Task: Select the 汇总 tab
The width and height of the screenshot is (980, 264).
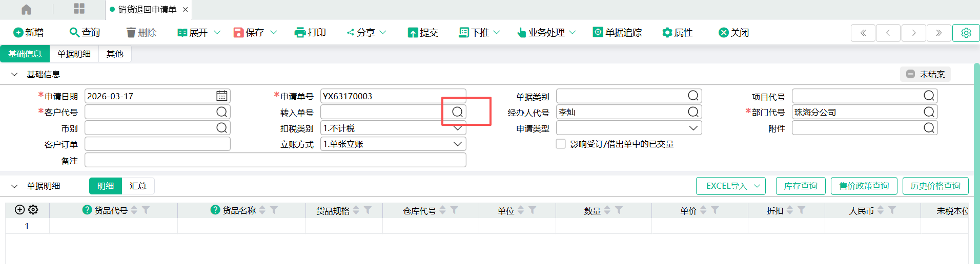Action: pyautogui.click(x=138, y=186)
